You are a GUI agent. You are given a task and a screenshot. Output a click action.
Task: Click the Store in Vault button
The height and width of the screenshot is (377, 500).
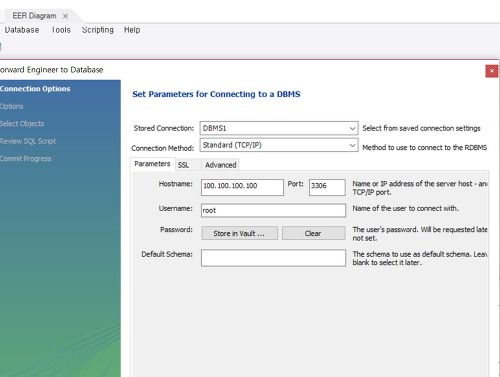pos(239,233)
